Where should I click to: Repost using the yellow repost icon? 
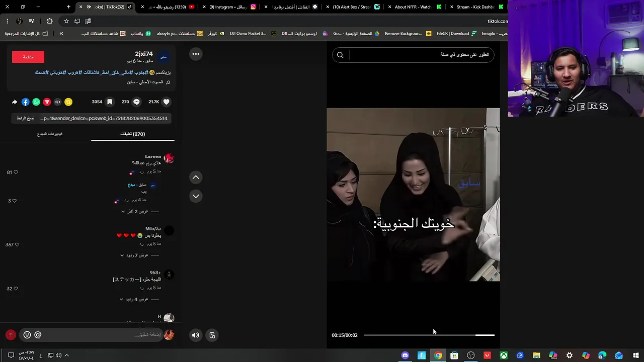point(68,102)
